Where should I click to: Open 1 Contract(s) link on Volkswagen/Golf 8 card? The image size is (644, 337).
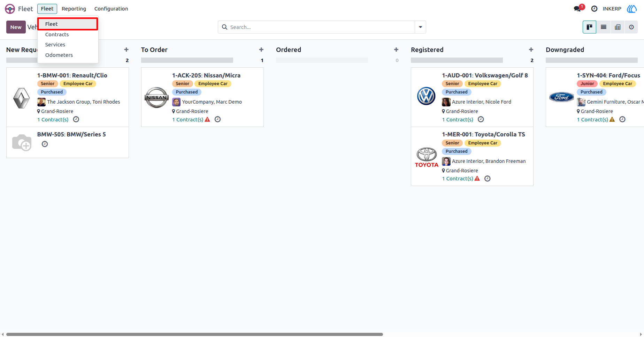coord(458,120)
